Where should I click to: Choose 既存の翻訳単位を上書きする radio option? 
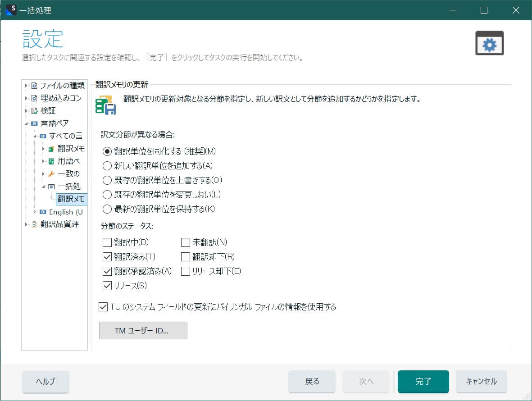[107, 180]
